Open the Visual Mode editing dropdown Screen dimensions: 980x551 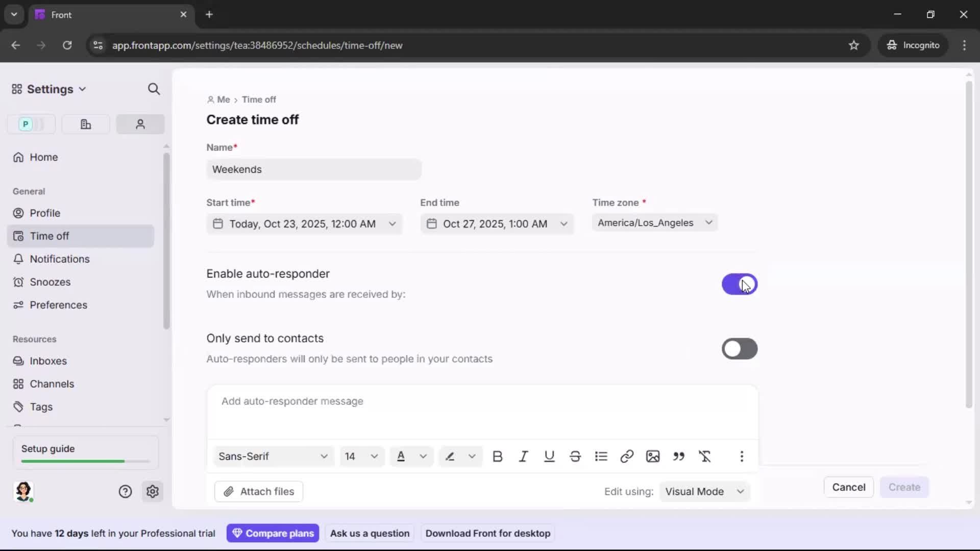tap(705, 491)
